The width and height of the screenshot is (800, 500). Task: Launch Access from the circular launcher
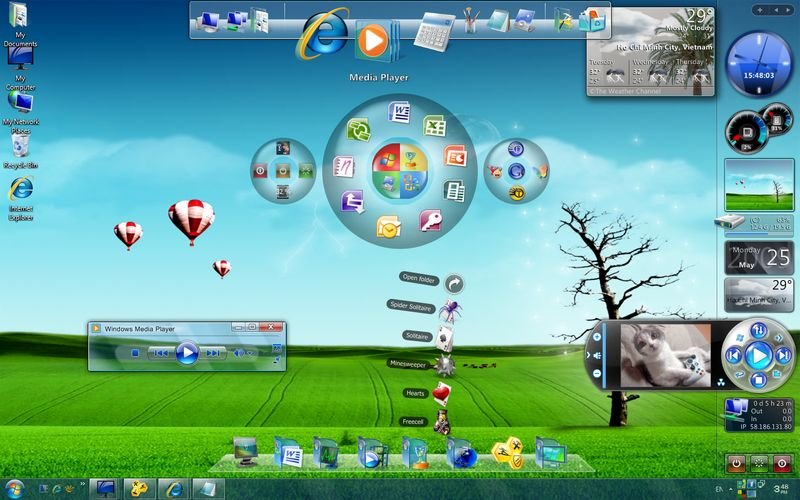430,221
